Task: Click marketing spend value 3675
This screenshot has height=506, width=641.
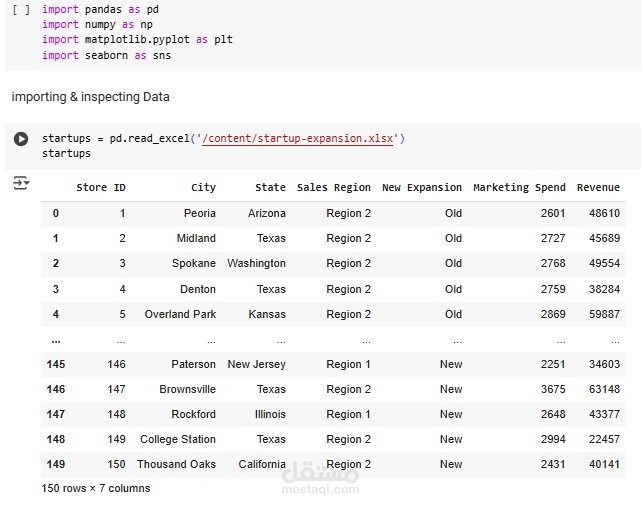Action: coord(553,389)
